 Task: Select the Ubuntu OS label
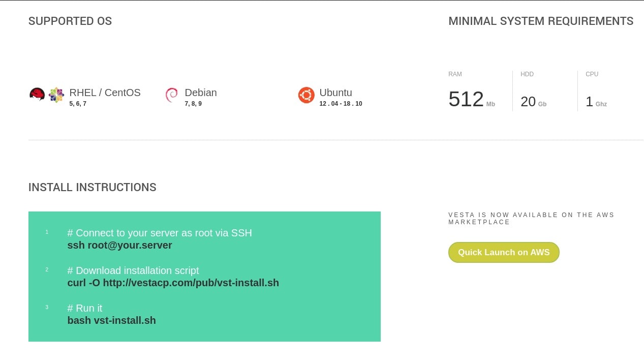coord(335,93)
